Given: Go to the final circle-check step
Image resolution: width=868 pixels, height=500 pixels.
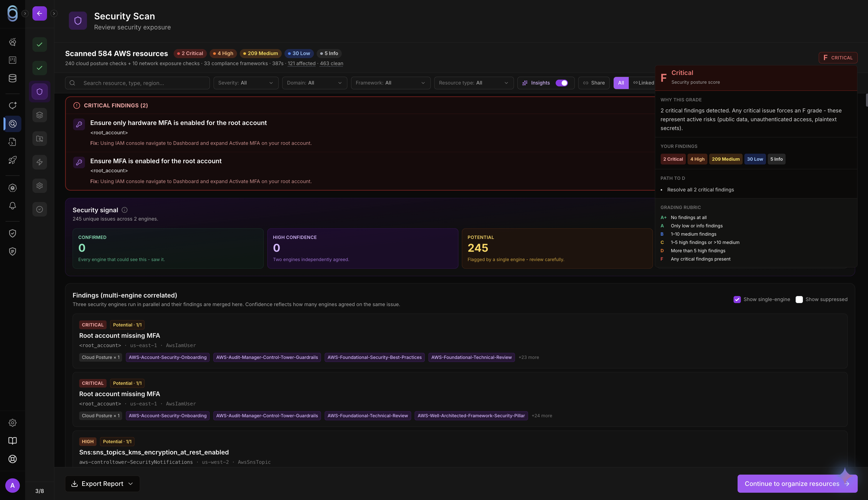Looking at the screenshot, I should coord(39,209).
